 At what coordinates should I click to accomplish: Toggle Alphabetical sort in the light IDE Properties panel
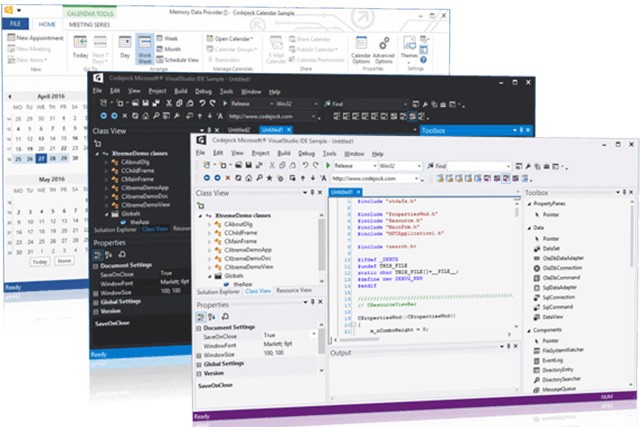pyautogui.click(x=211, y=316)
